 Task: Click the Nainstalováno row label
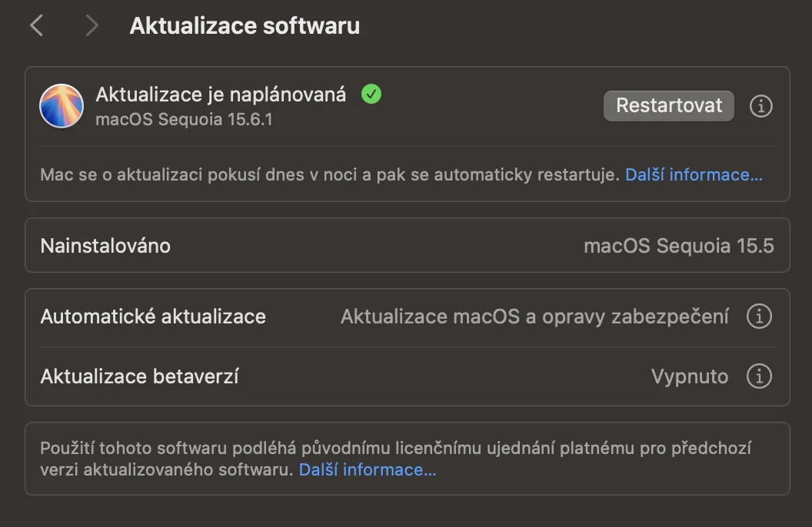(x=105, y=246)
